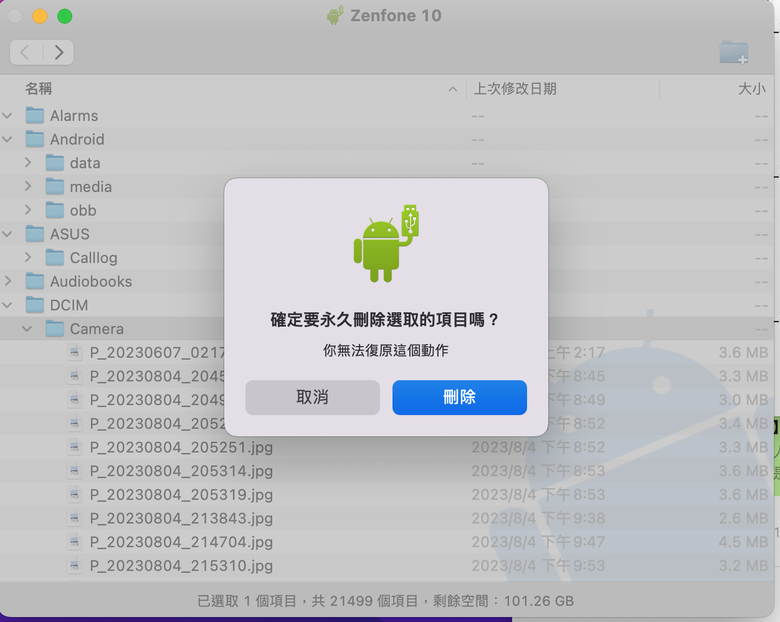Click the 4.5 MB size value
Screen dimensions: 780x622
pos(743,542)
